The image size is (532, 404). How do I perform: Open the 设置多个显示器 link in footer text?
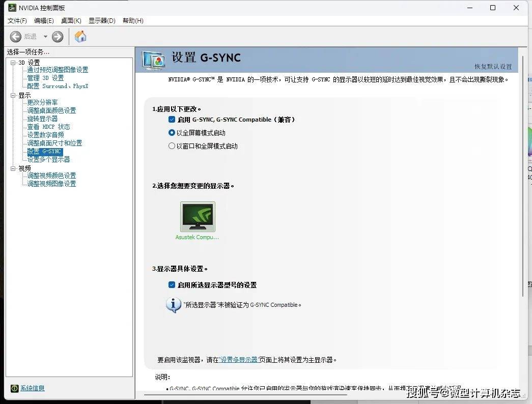click(x=238, y=359)
